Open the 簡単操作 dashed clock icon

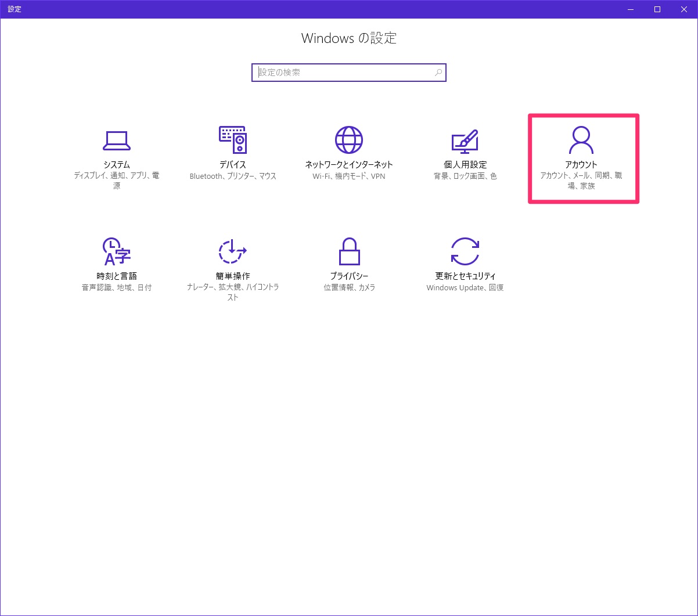(x=232, y=251)
